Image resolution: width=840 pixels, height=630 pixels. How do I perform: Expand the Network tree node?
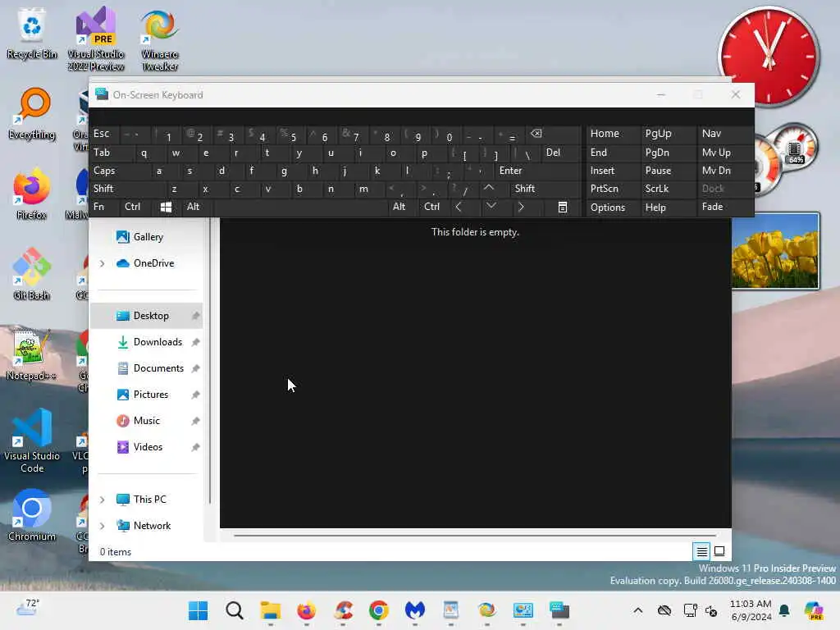pos(102,526)
